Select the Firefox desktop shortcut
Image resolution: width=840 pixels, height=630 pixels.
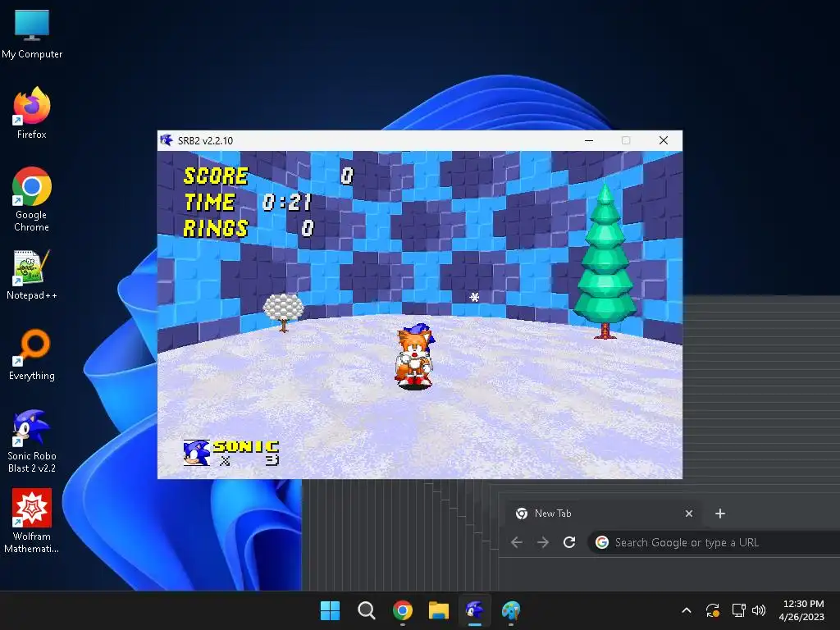pyautogui.click(x=32, y=113)
